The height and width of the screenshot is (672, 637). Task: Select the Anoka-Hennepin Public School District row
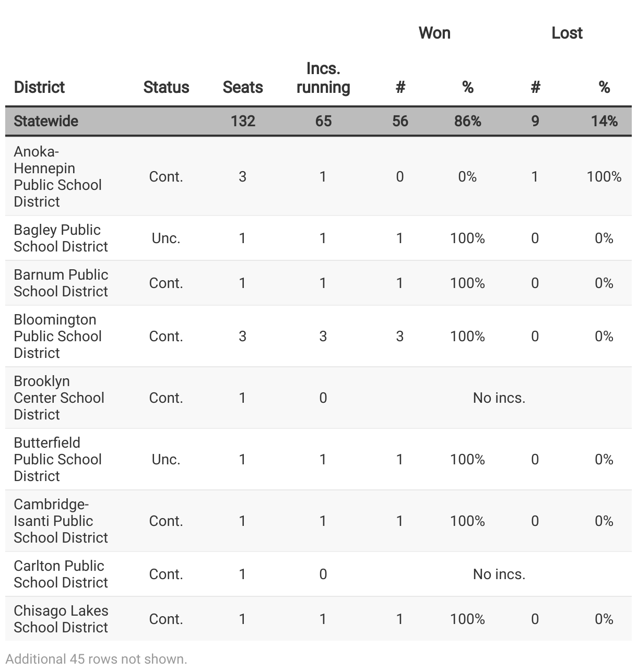pyautogui.click(x=318, y=176)
